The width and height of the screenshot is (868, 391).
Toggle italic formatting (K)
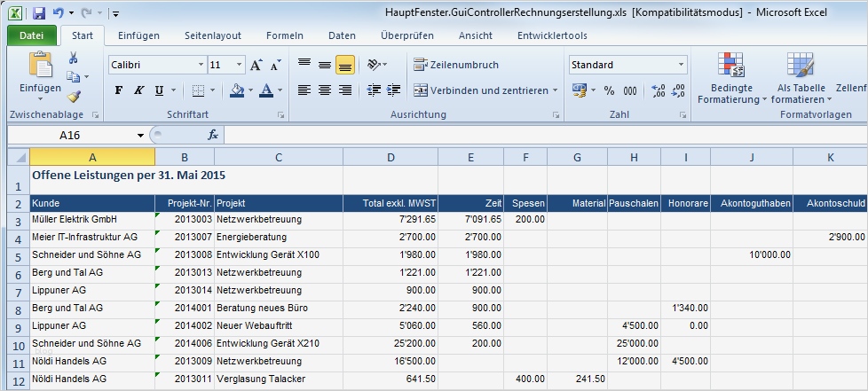139,90
